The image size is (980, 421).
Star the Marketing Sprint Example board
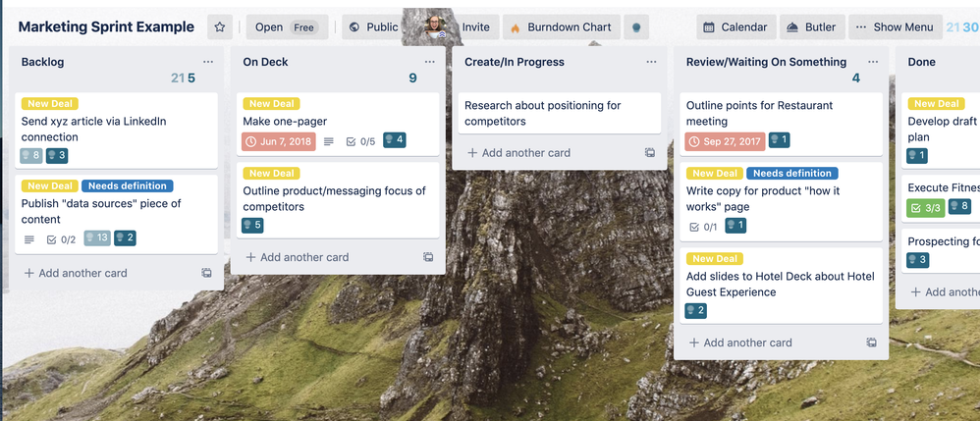(219, 27)
